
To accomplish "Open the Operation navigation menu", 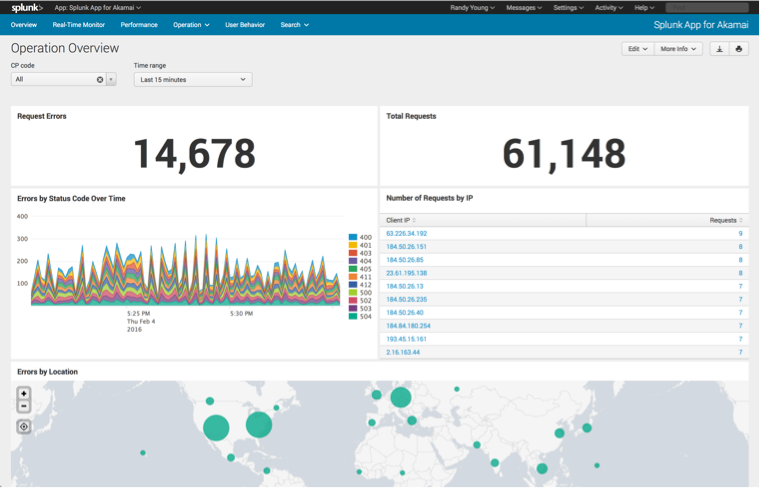I will pos(191,25).
